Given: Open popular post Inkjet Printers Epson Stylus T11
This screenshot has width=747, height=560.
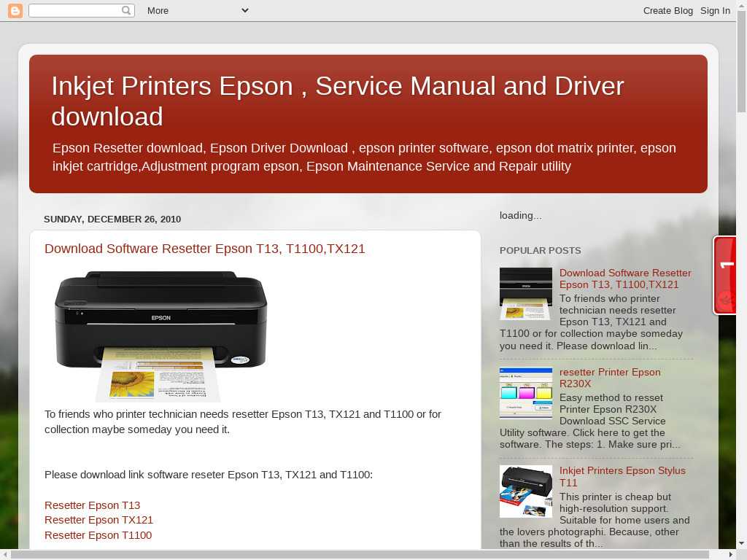Looking at the screenshot, I should point(622,476).
